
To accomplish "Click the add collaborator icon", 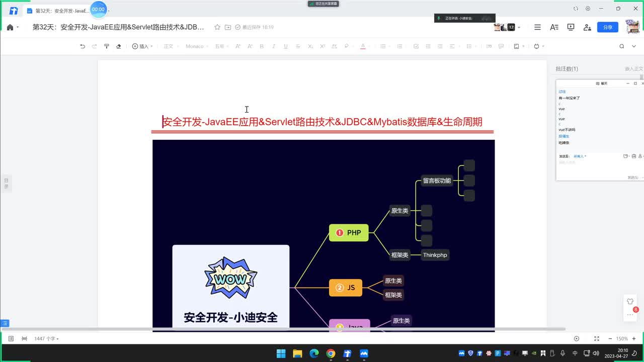I will point(587,27).
